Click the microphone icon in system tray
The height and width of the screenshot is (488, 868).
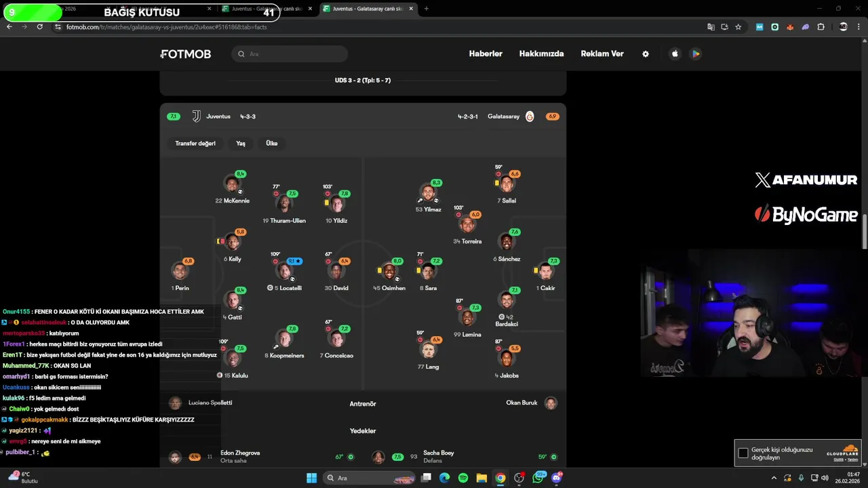coord(800,478)
